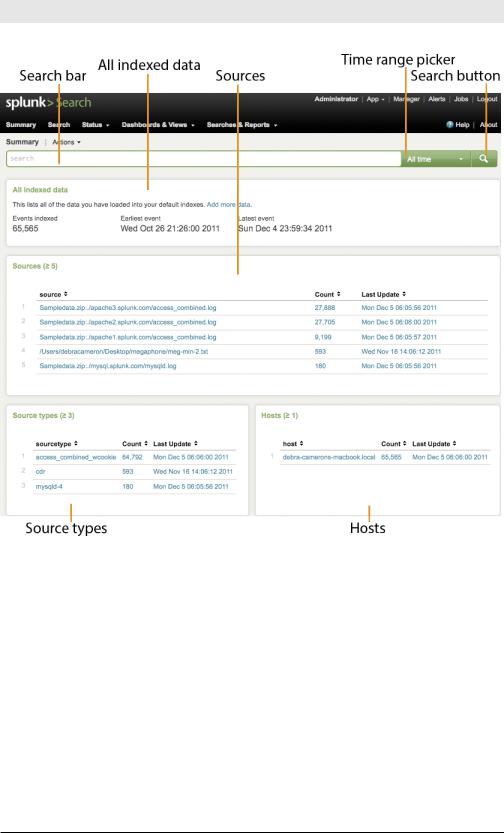This screenshot has width=504, height=833.
Task: Click the cdr sourcetype
Action: point(40,471)
